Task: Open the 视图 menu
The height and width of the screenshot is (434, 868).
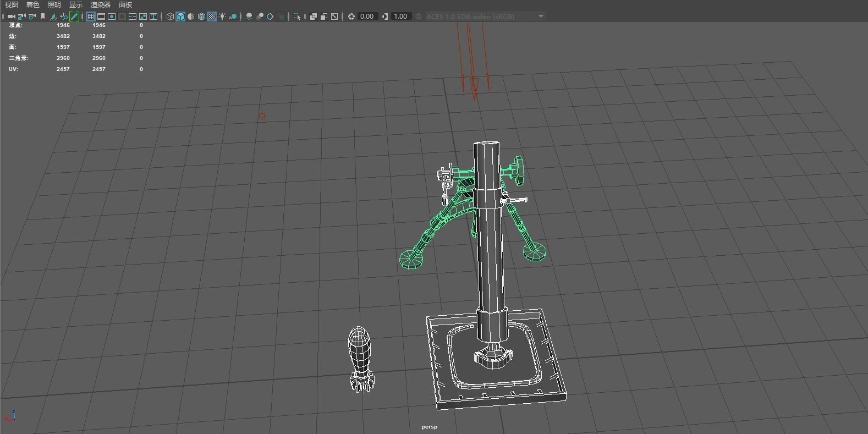Action: (11, 4)
